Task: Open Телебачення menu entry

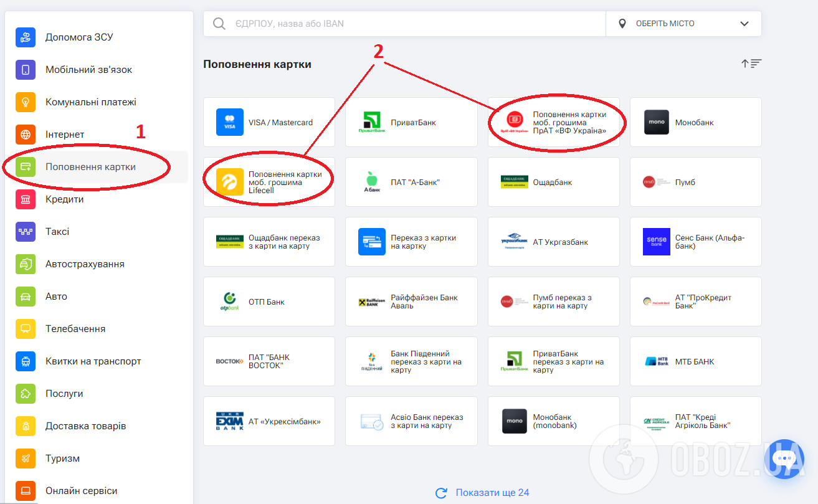Action: (x=96, y=329)
